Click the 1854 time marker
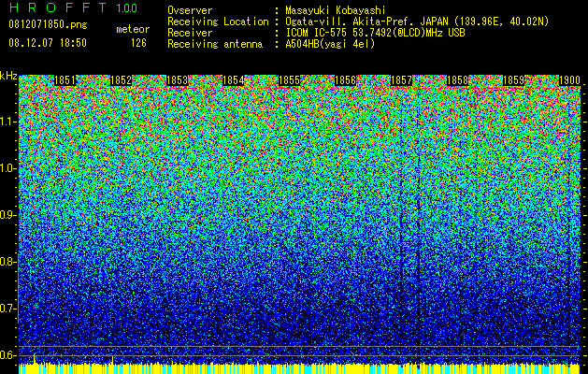Screen dimensions: 588x374 tap(234, 80)
